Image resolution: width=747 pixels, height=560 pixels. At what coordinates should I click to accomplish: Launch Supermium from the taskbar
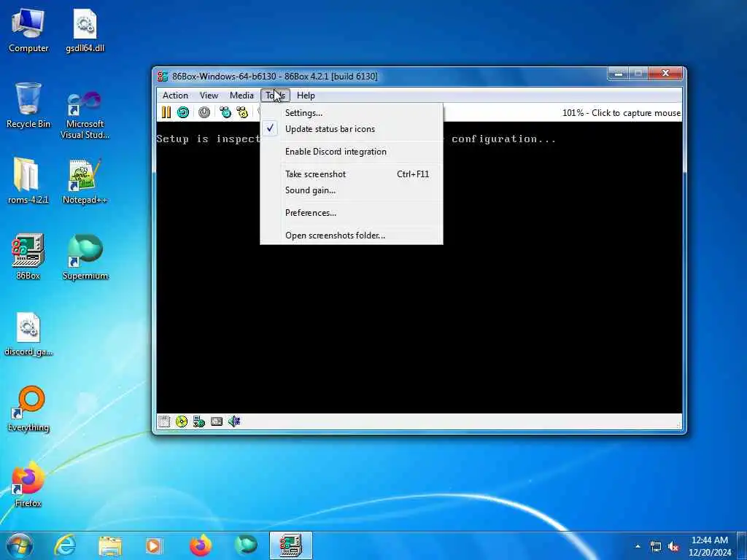pyautogui.click(x=246, y=545)
